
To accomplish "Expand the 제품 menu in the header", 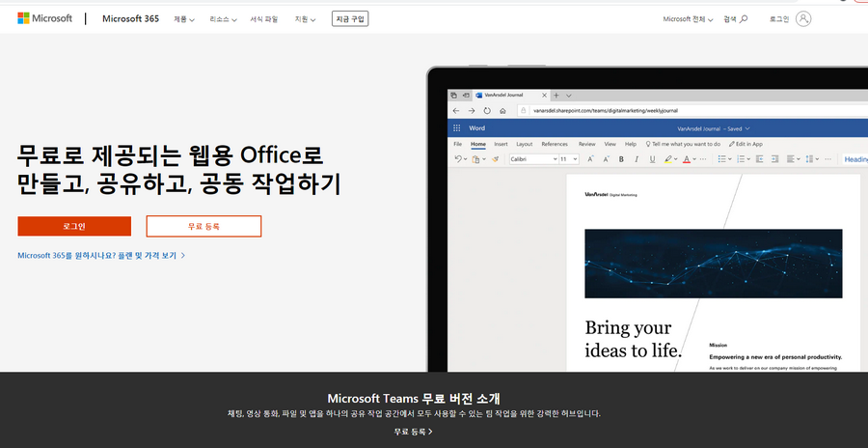I will pyautogui.click(x=184, y=19).
